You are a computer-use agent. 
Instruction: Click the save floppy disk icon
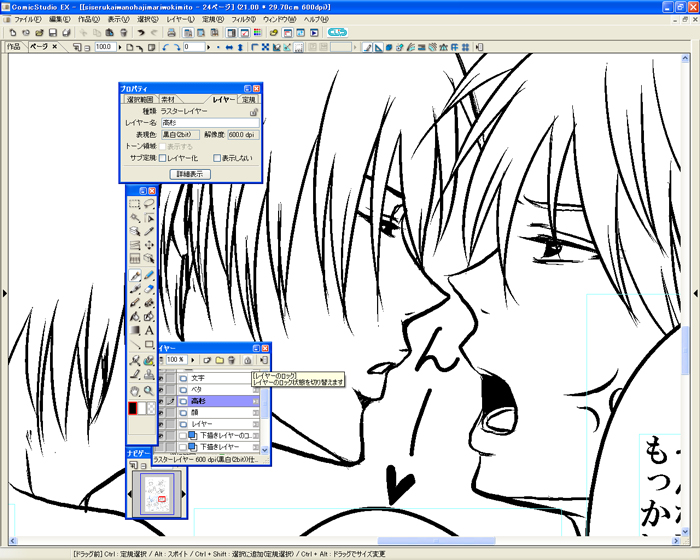pyautogui.click(x=53, y=33)
